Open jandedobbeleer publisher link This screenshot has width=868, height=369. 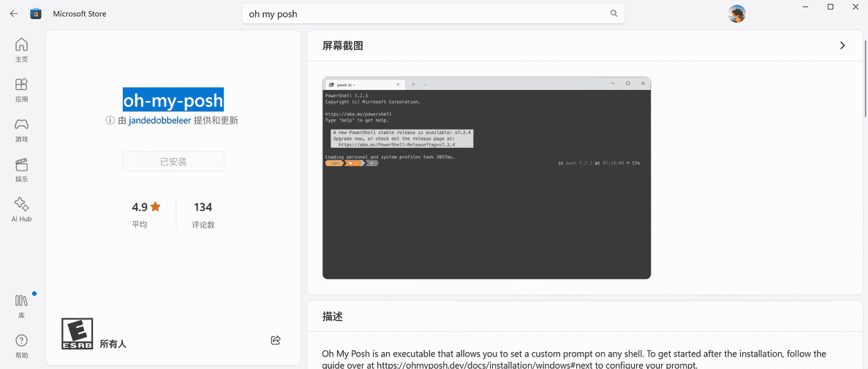159,121
